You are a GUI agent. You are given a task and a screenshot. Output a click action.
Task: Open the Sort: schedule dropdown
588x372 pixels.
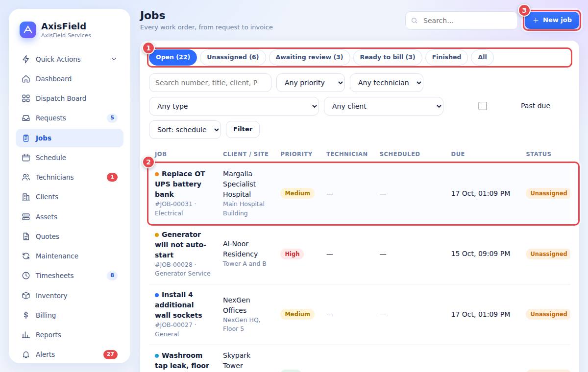tap(185, 130)
